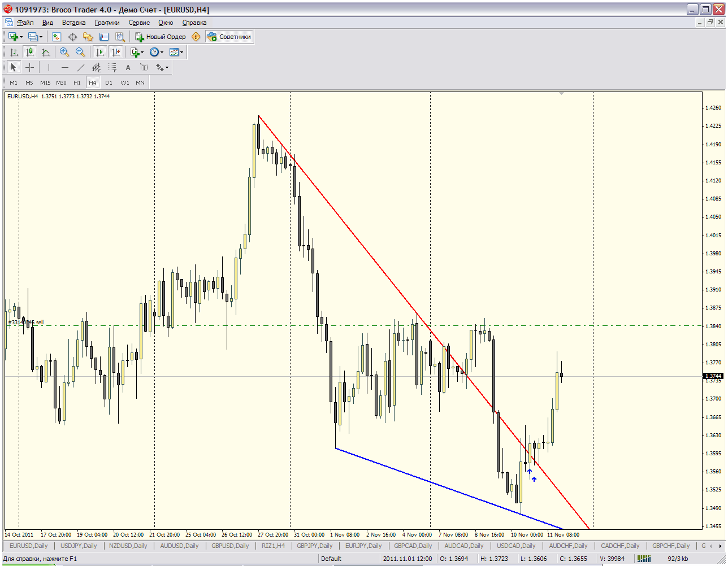Image resolution: width=728 pixels, height=566 pixels.
Task: Click the Новый Ордер button
Action: (x=160, y=37)
